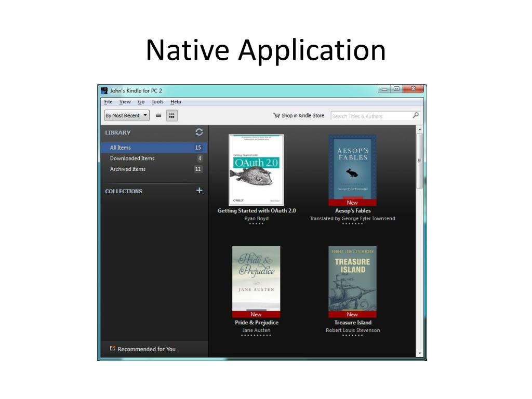Open the Treasure Island book cover
Screen dimensions: 532x399
pos(353,282)
